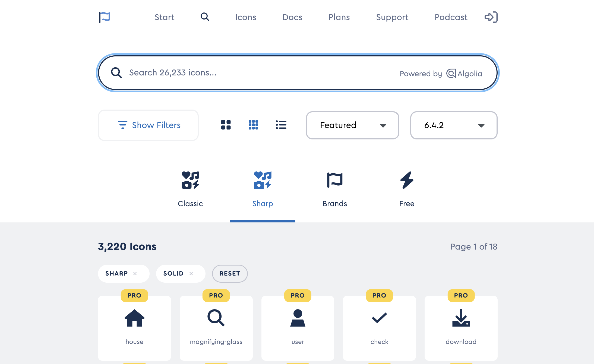This screenshot has width=594, height=364.
Task: Open the Featured sort dropdown
Action: click(352, 125)
